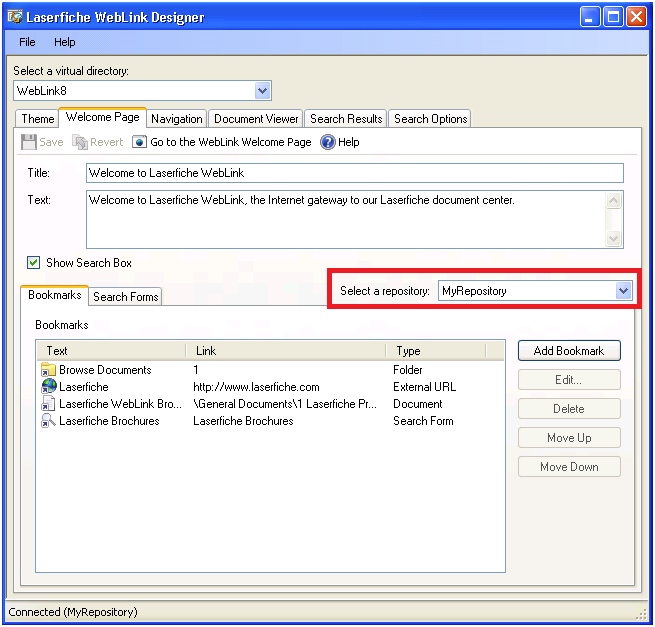Switch to the Search Options tab
The width and height of the screenshot is (655, 627).
coord(430,119)
